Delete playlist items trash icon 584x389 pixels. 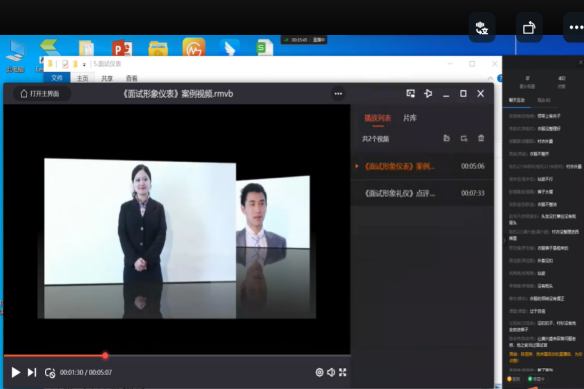481,138
